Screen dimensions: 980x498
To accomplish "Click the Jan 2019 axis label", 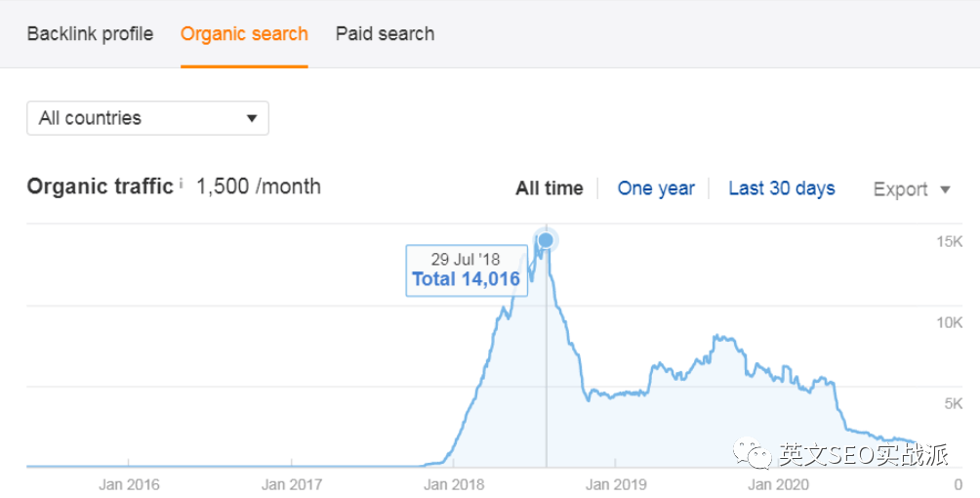I will 618,484.
